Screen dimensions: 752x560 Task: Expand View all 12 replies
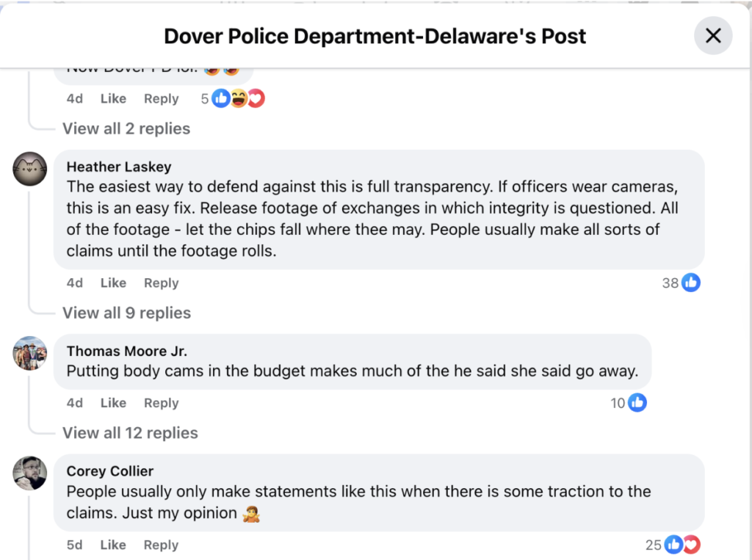pos(130,433)
